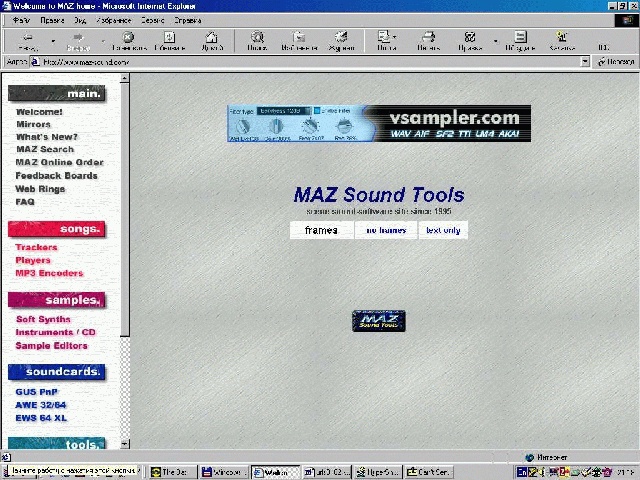640x480 pixels.
Task: Switch to the HyperSnap taskbar button
Action: point(378,472)
